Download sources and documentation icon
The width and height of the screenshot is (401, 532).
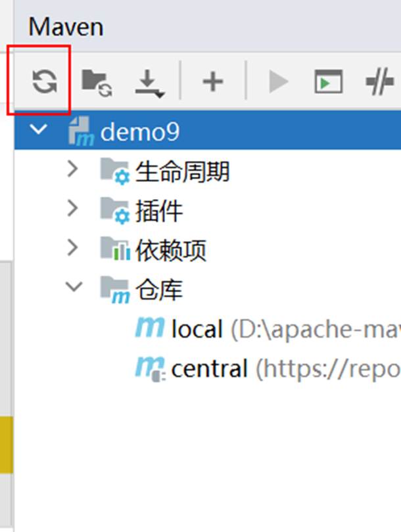pyautogui.click(x=149, y=83)
